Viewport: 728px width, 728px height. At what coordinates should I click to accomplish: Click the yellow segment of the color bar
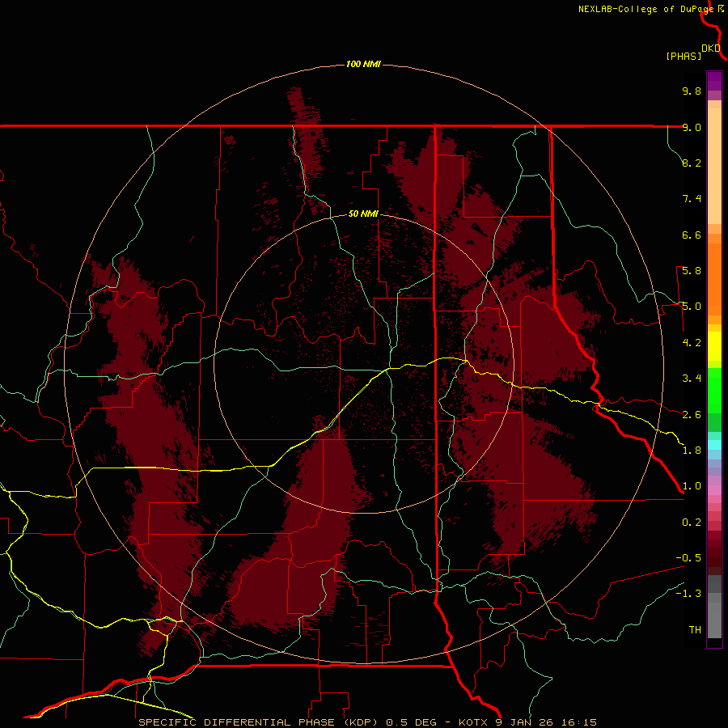(714, 346)
